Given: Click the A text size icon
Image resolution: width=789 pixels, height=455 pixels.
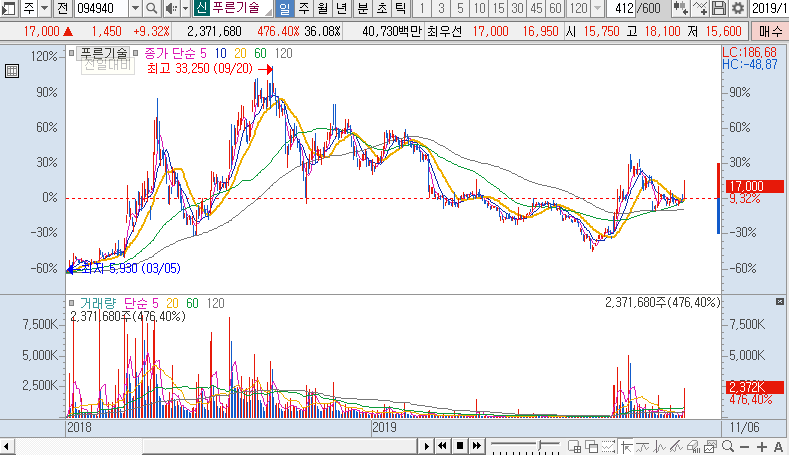Looking at the screenshot, I should coord(778,447).
